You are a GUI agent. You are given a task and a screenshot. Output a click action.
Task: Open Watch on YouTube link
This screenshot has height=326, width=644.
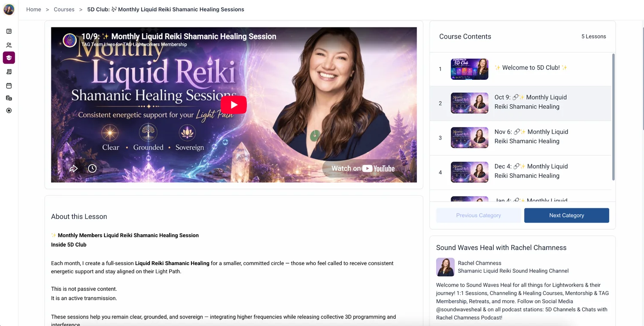click(x=363, y=169)
